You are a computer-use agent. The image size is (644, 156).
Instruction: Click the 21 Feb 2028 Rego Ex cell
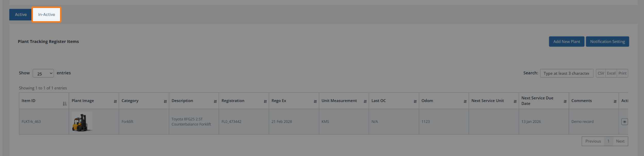294,122
